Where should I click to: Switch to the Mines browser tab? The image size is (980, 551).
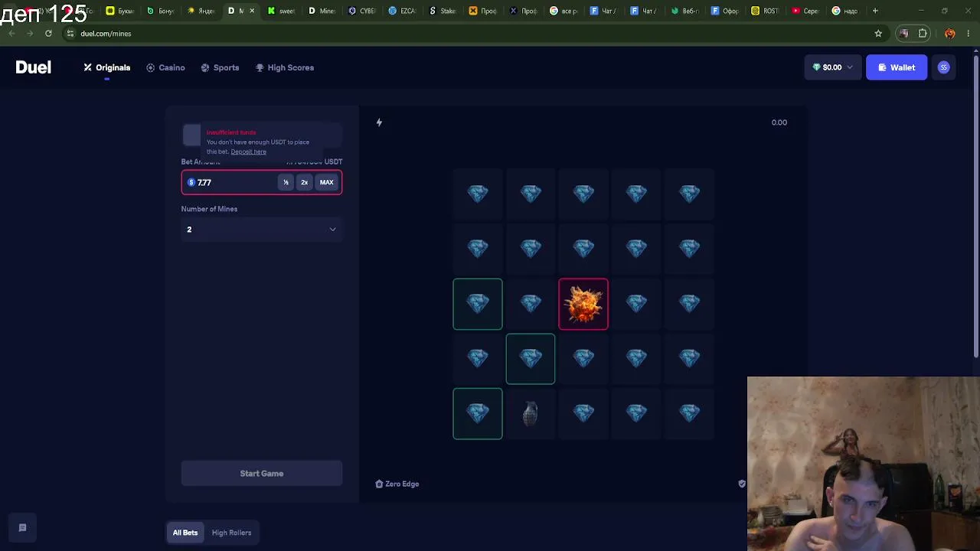(x=322, y=11)
